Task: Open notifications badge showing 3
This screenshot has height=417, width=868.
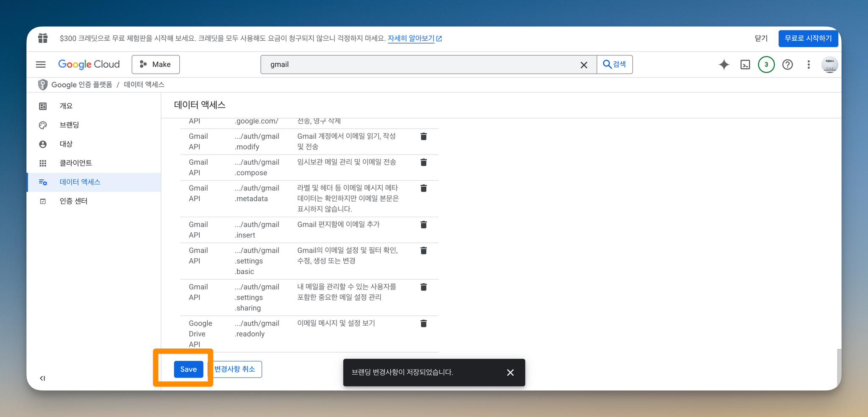Action: 766,64
